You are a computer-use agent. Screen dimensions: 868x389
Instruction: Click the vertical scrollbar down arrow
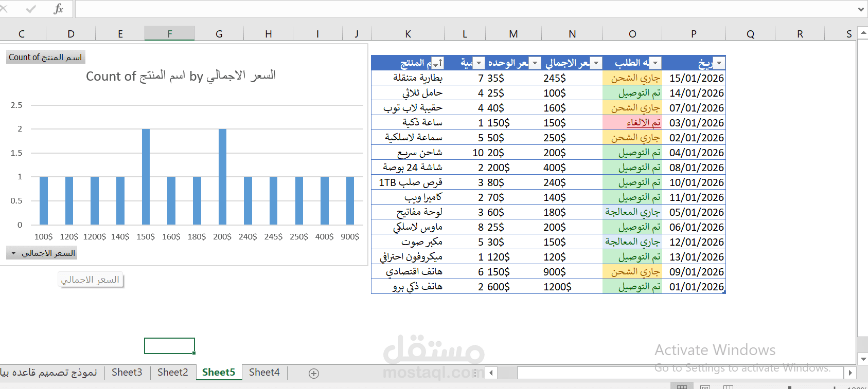click(x=863, y=359)
